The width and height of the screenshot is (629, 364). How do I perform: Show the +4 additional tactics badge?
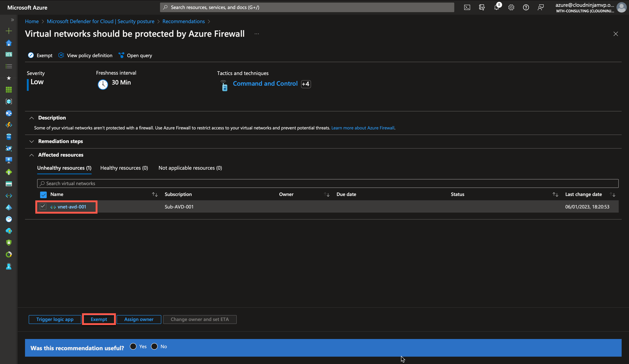[306, 84]
